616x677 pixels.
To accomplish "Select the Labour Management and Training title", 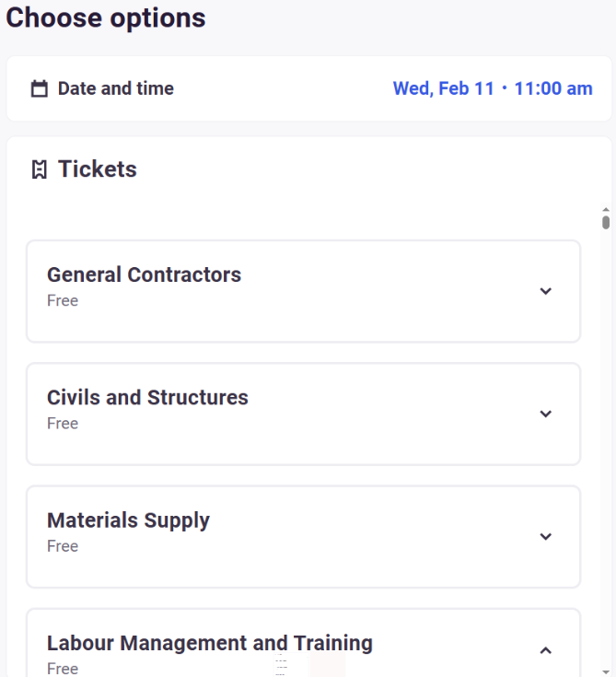I will [210, 642].
